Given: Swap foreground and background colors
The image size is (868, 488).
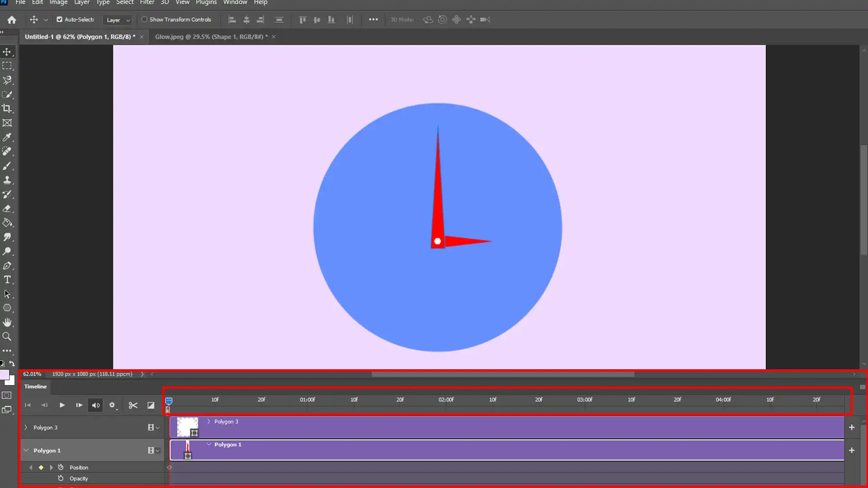Looking at the screenshot, I should 12,364.
